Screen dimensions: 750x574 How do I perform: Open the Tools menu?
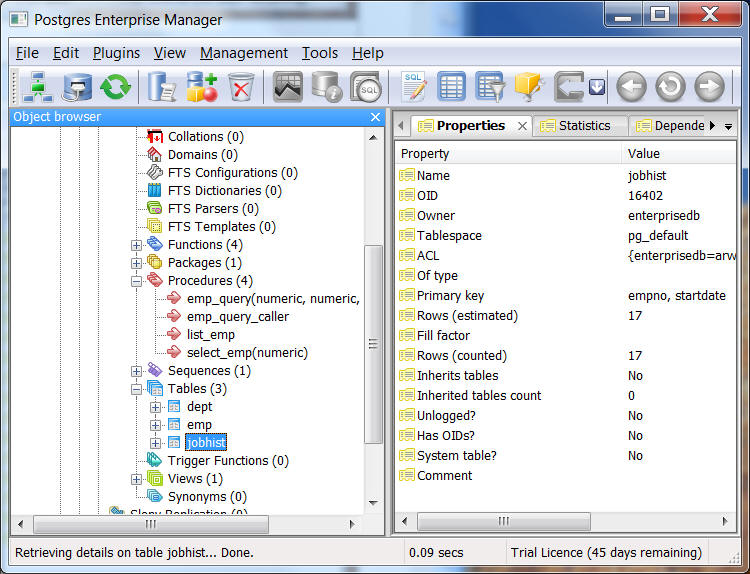[x=320, y=53]
